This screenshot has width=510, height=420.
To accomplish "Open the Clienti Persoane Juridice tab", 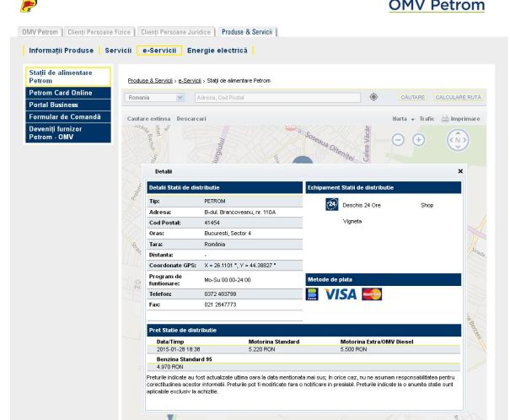I will point(175,32).
